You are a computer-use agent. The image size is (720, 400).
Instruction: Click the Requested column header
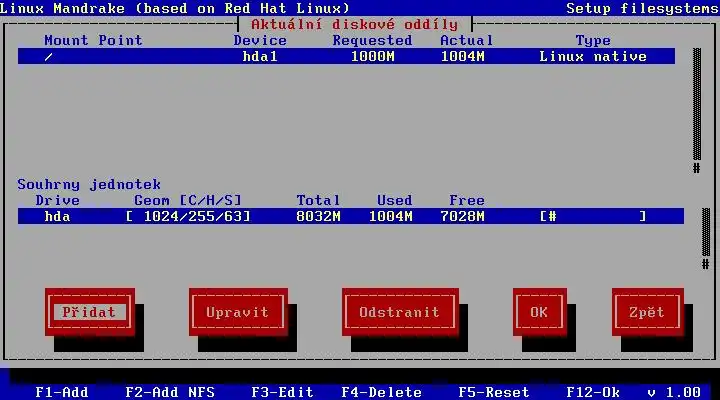pyautogui.click(x=372, y=40)
